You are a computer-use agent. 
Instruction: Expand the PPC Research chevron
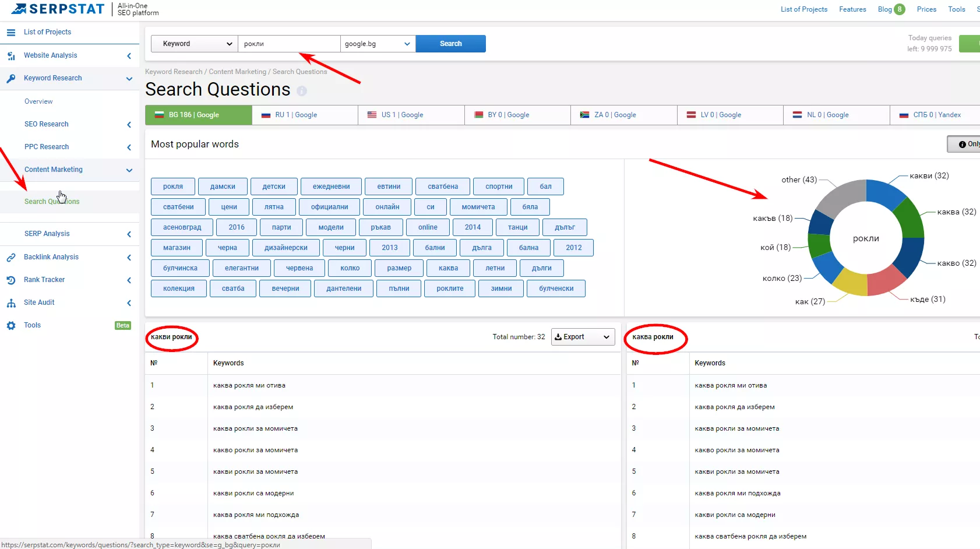point(129,147)
